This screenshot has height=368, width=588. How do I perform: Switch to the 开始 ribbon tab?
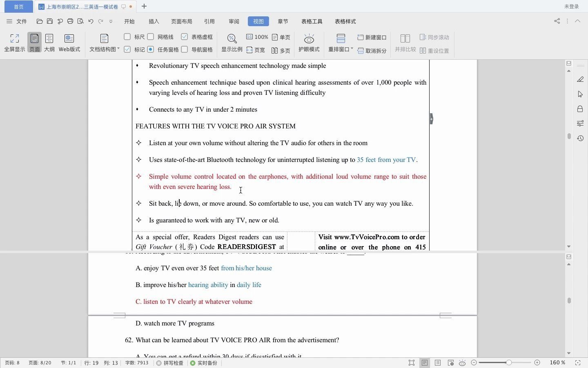(x=129, y=21)
